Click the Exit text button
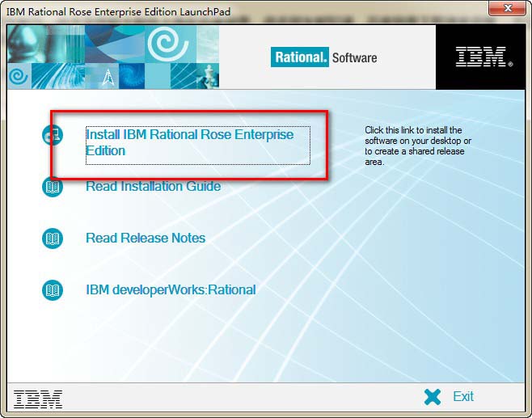 pos(463,396)
